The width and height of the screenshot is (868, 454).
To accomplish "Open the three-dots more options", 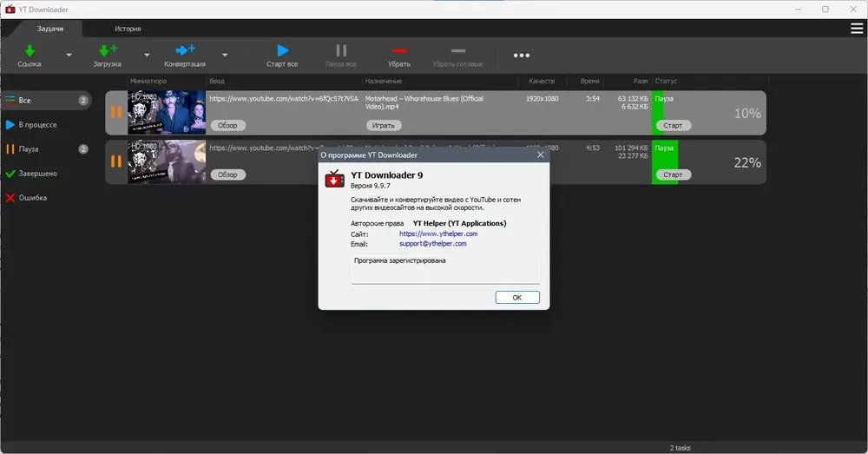I will (521, 56).
